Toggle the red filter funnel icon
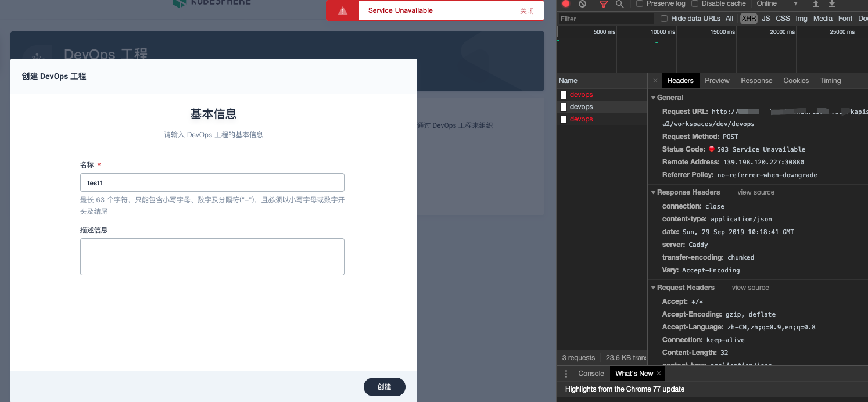 604,3
